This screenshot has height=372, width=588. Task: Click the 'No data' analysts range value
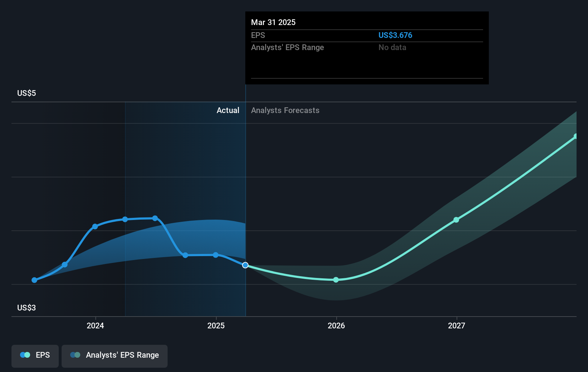tap(392, 47)
